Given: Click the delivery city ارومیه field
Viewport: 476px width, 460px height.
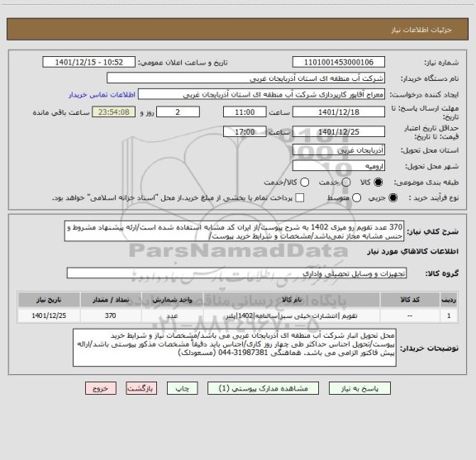Looking at the screenshot, I should (339, 166).
